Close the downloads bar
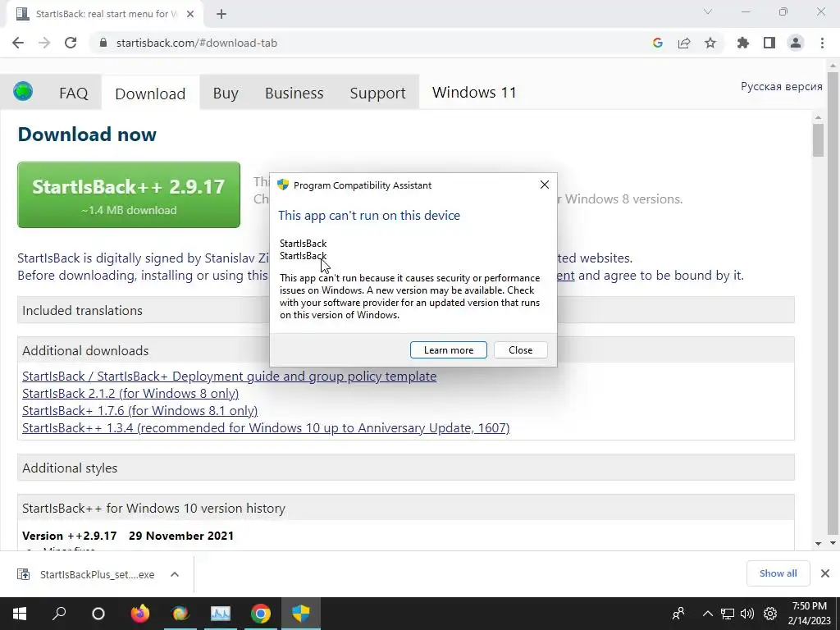 (825, 573)
